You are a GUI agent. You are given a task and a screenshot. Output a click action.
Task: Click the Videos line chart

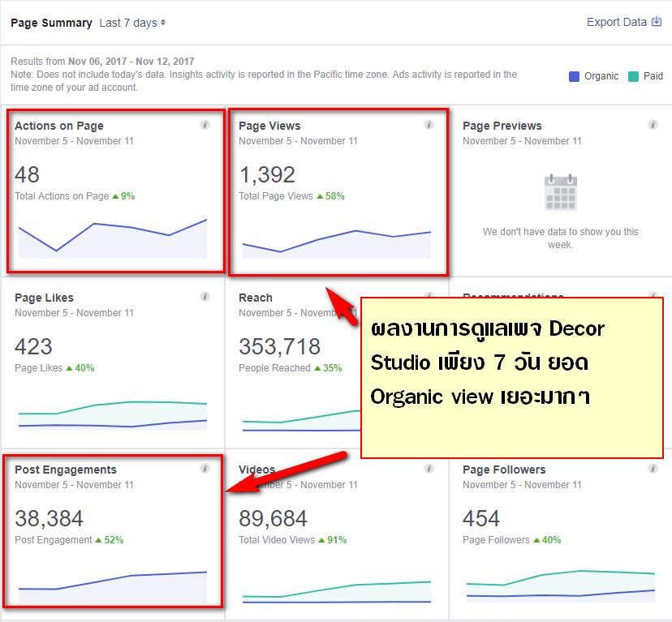[x=337, y=591]
